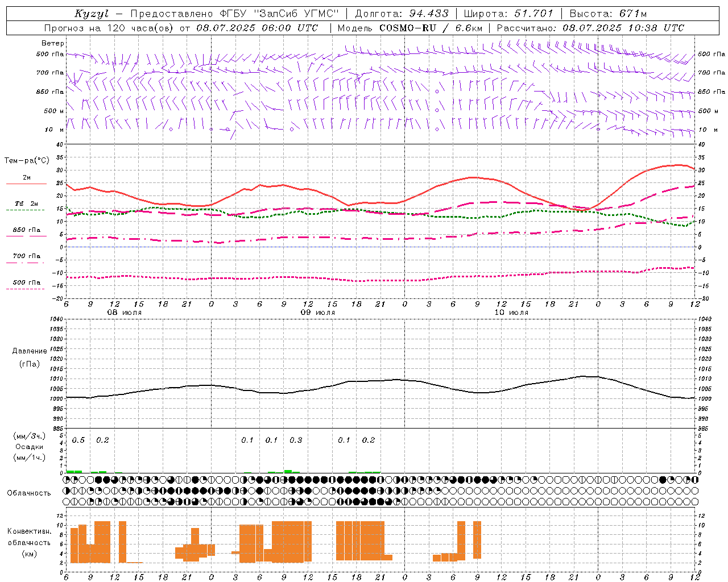Click the model label "COSMO-RU / 6.6км"
The width and height of the screenshot is (728, 582).
tap(430, 28)
